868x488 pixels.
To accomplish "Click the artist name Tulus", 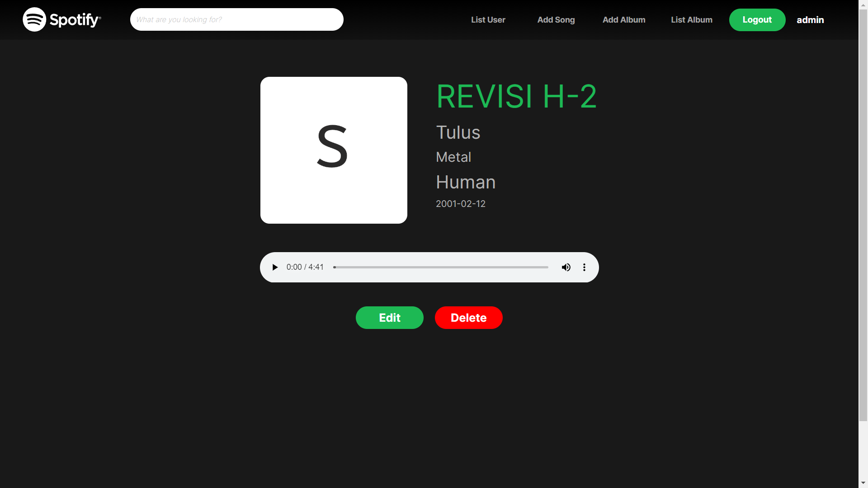I will (458, 132).
